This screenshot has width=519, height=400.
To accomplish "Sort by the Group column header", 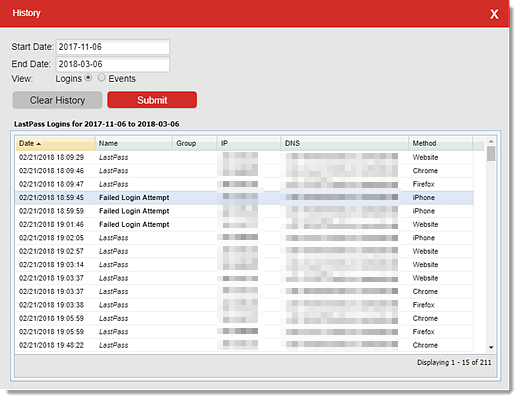I will click(x=195, y=144).
